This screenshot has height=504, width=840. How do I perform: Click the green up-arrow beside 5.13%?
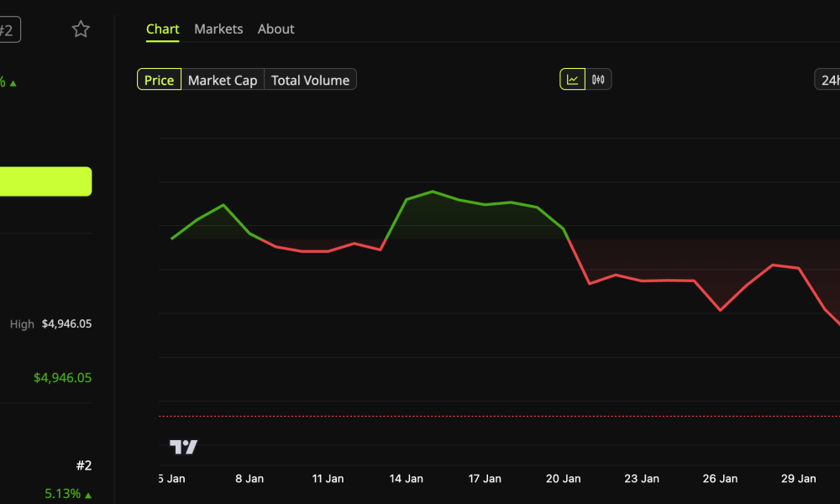coord(87,494)
